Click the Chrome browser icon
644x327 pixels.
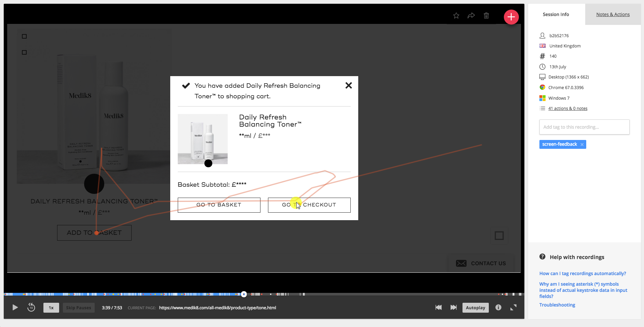pyautogui.click(x=542, y=87)
